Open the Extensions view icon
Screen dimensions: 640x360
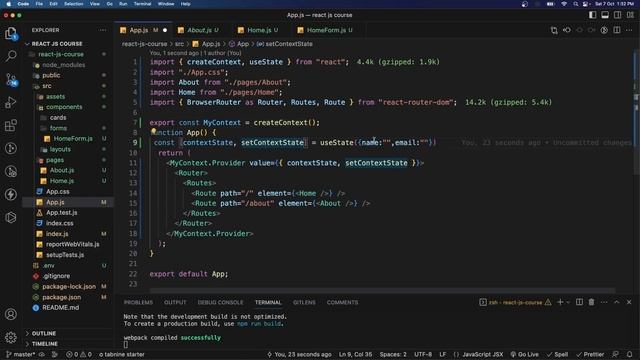[11, 125]
